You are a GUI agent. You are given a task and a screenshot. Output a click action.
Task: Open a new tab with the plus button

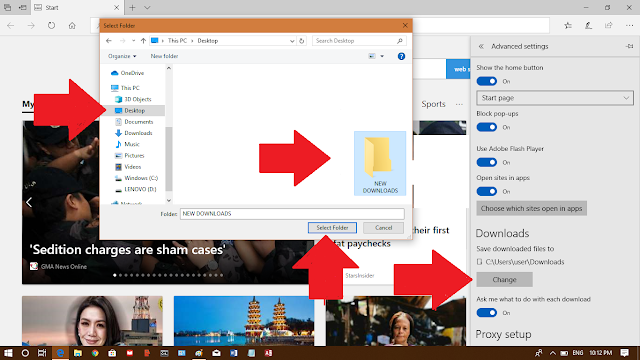(132, 7)
